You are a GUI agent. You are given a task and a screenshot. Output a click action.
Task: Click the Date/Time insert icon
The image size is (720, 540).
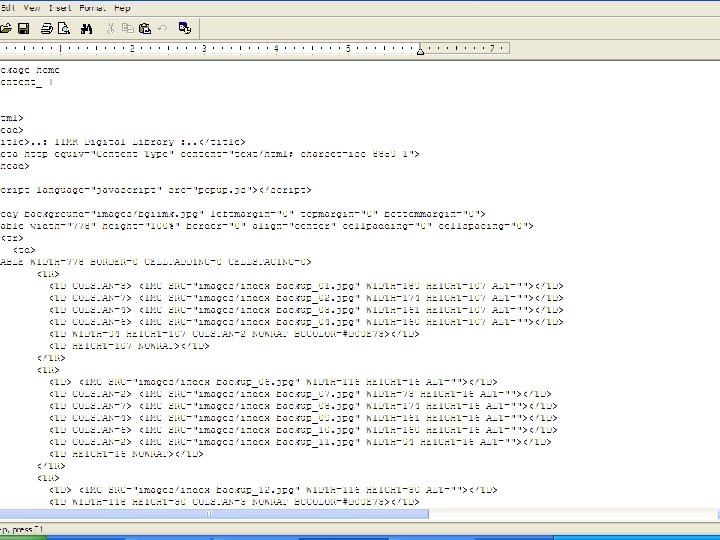tap(185, 28)
